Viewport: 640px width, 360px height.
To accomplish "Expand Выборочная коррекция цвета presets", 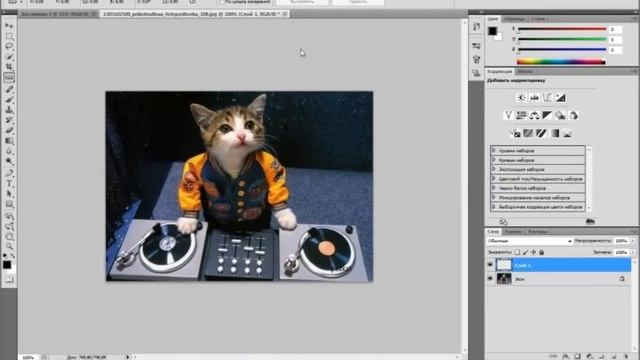I will [x=493, y=207].
